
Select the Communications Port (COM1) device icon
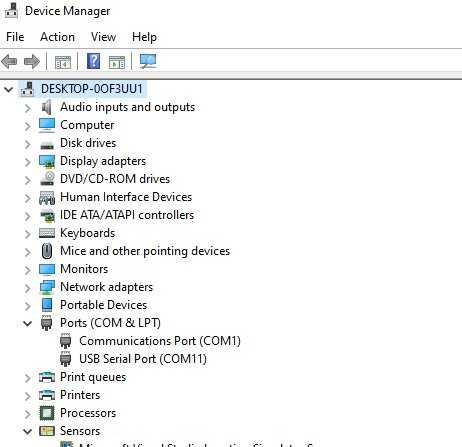pyautogui.click(x=66, y=341)
